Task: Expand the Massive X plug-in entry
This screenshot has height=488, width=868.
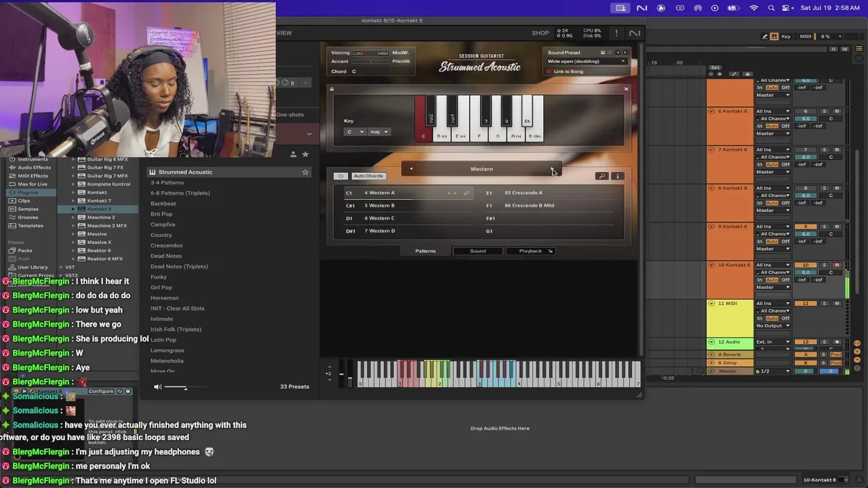Action: point(73,242)
